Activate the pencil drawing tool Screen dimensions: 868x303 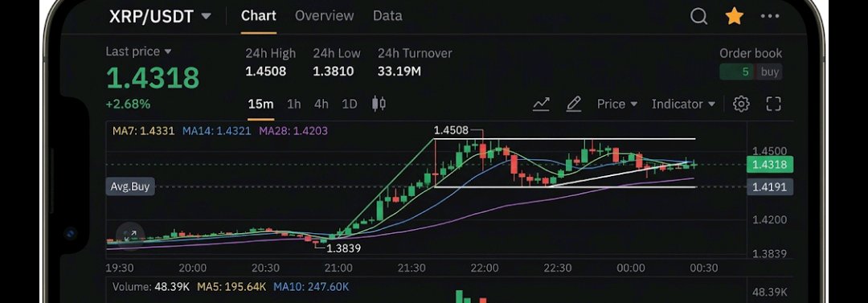tap(574, 104)
